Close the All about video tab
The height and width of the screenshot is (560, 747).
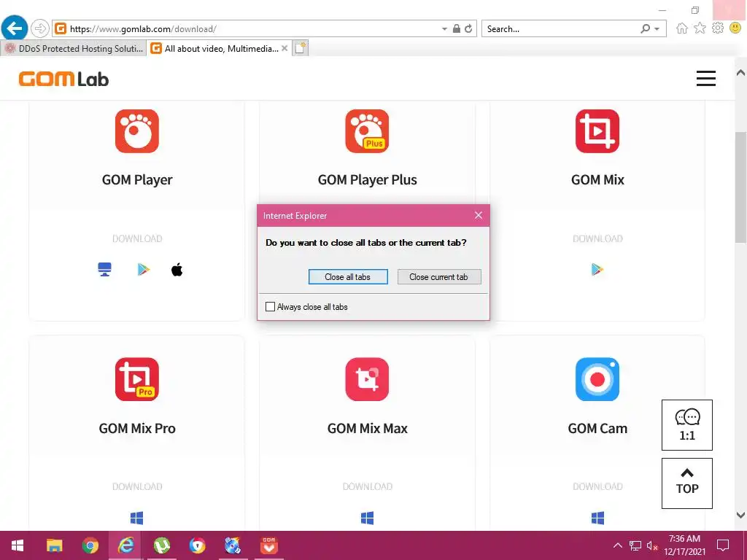(285, 48)
